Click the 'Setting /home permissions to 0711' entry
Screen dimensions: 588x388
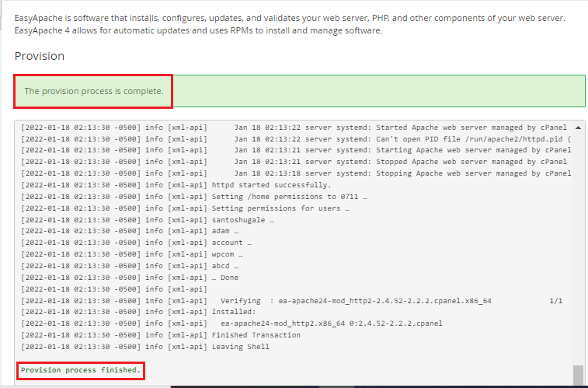(x=194, y=197)
